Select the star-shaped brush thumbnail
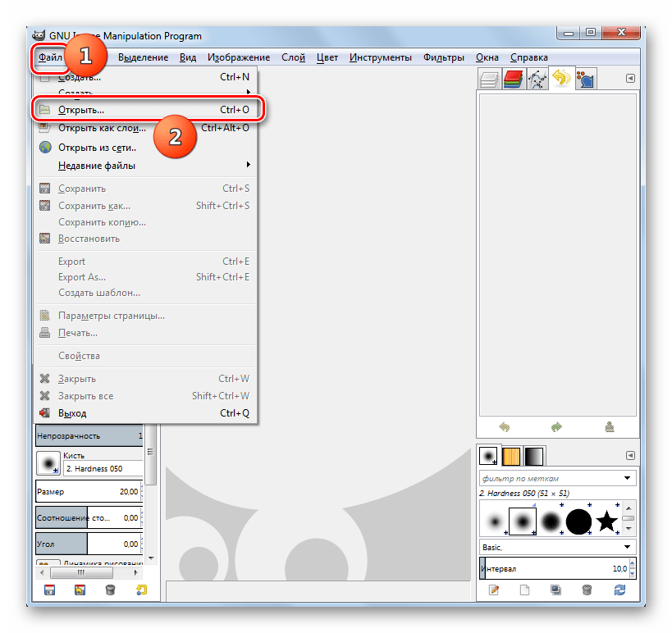 [x=606, y=521]
